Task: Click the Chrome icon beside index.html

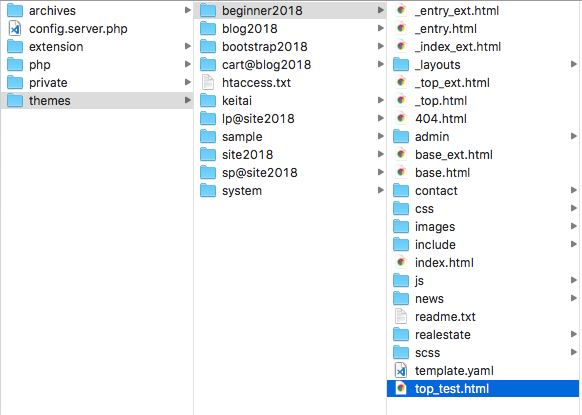Action: 401,262
